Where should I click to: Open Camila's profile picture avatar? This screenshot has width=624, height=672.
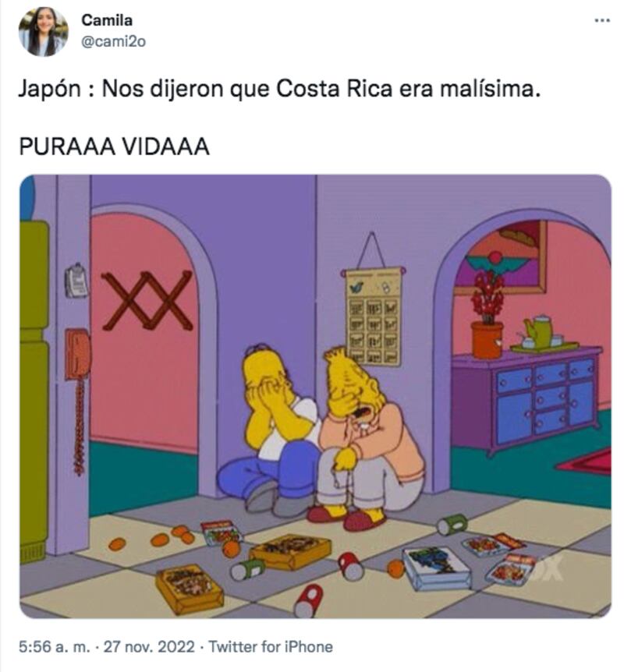[44, 32]
